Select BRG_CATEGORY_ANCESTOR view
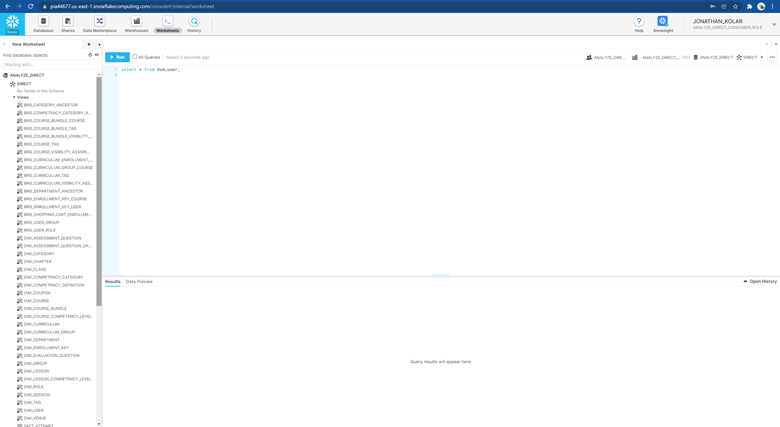The height and width of the screenshot is (427, 780). (51, 105)
